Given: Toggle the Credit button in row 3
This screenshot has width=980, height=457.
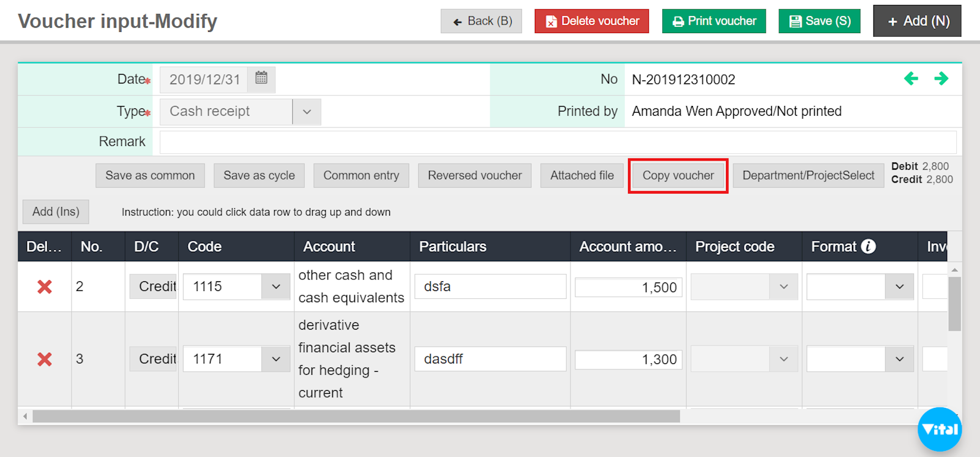Looking at the screenshot, I should click(x=154, y=359).
